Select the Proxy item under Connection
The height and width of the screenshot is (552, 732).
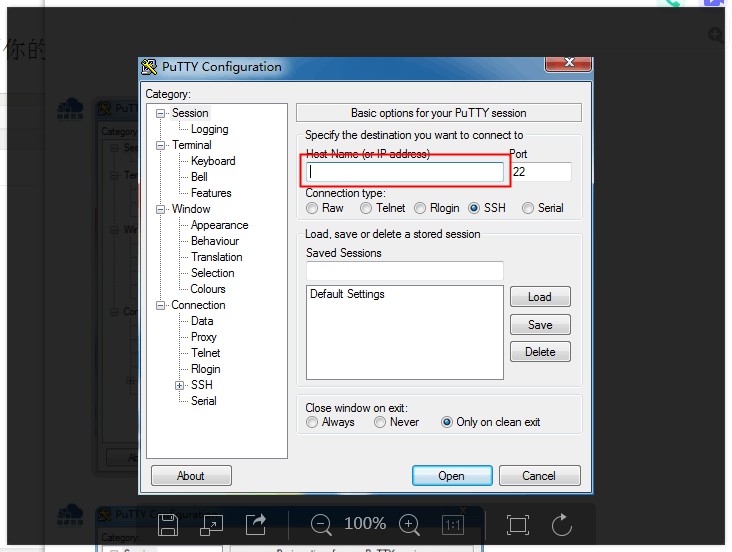click(x=204, y=337)
